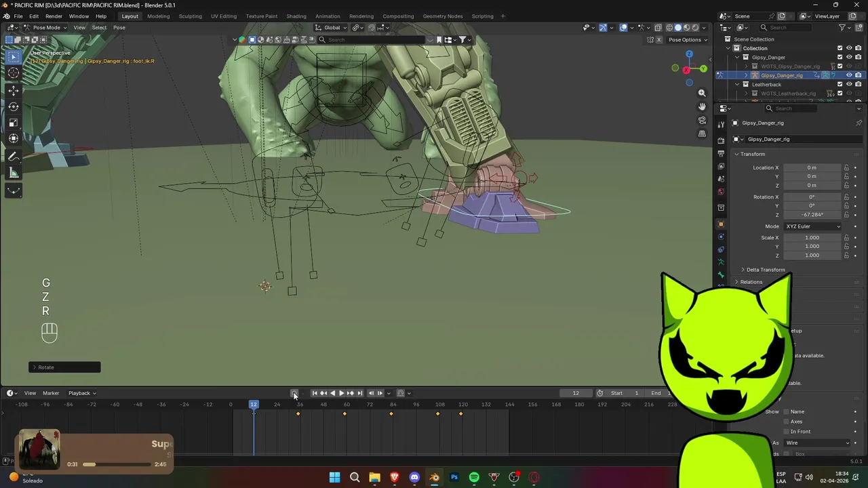The image size is (868, 488).
Task: Play the animation forward
Action: 341,393
